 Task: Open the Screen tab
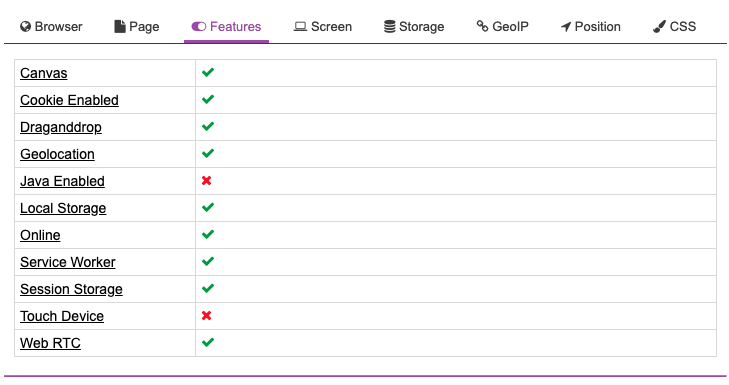[323, 27]
